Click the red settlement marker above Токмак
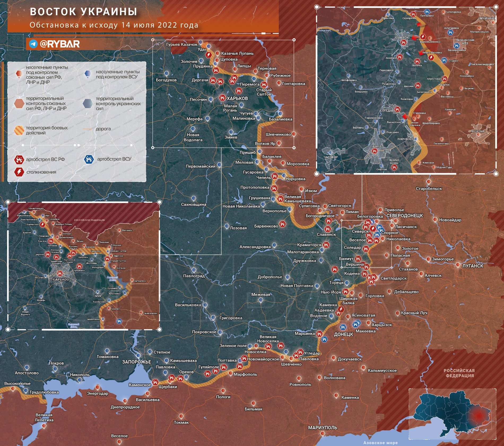This screenshot has height=446, width=504. pyautogui.click(x=181, y=417)
